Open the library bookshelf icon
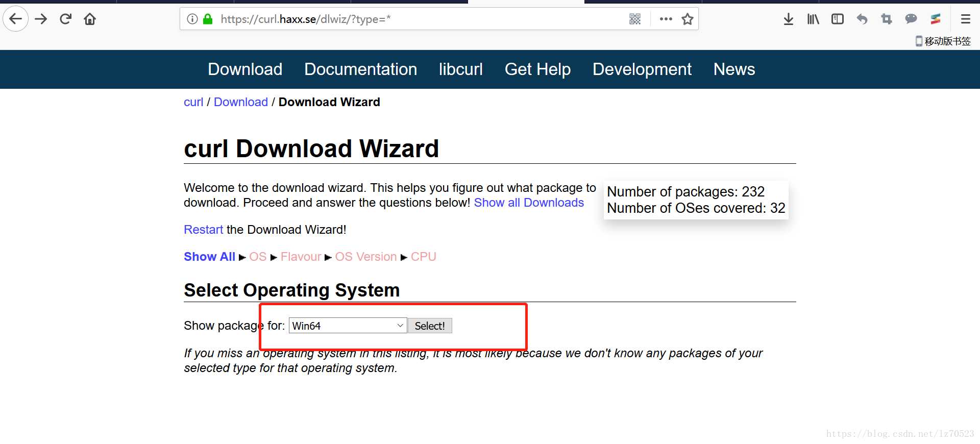 tap(813, 19)
